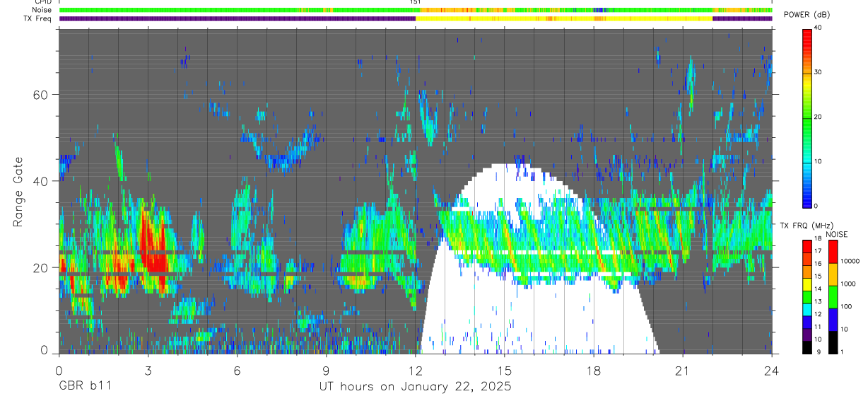The width and height of the screenshot is (868, 401).
Task: Click the TX FRQ (MHz) color scale bar
Action: pos(807,297)
